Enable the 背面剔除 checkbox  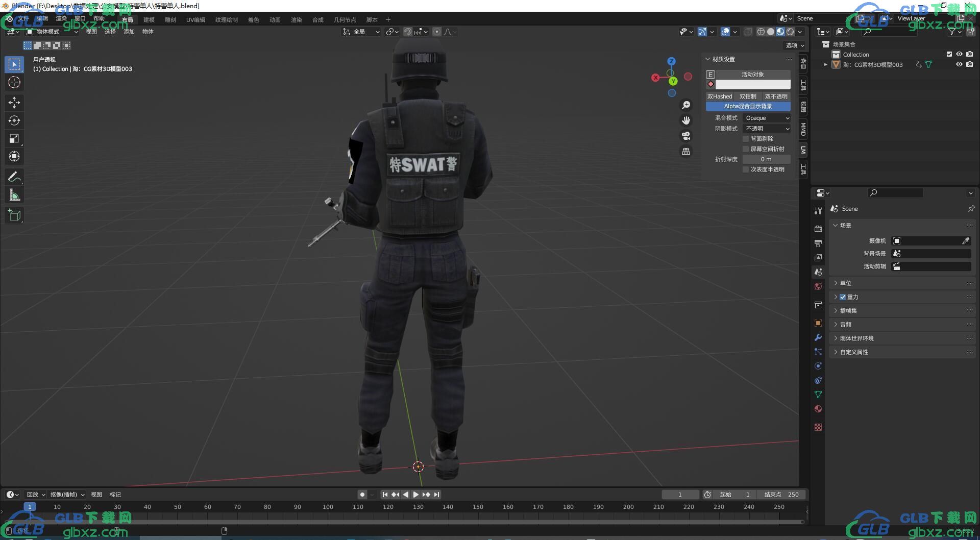746,139
